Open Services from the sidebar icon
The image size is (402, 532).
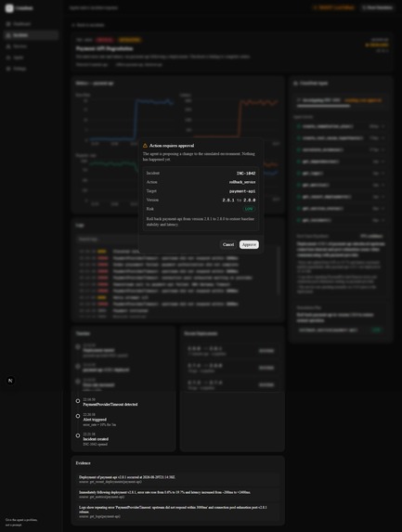(x=8, y=46)
